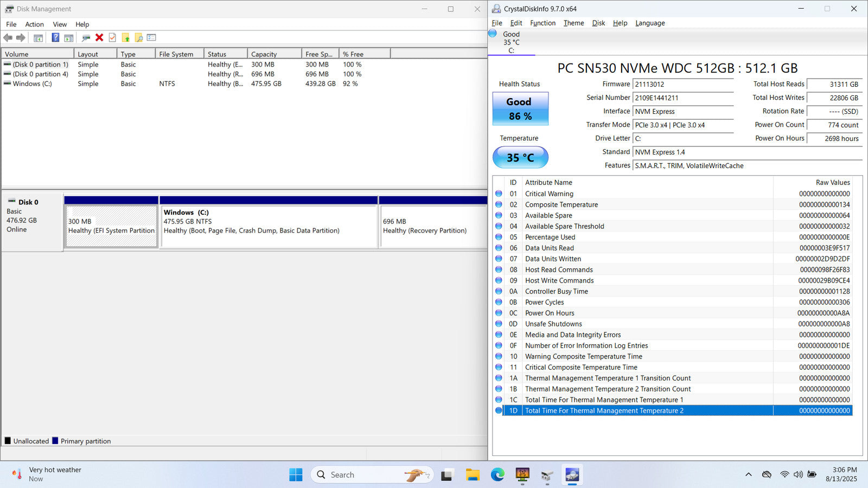Click the Good 86 % health status button
Image resolution: width=868 pixels, height=488 pixels.
point(520,109)
